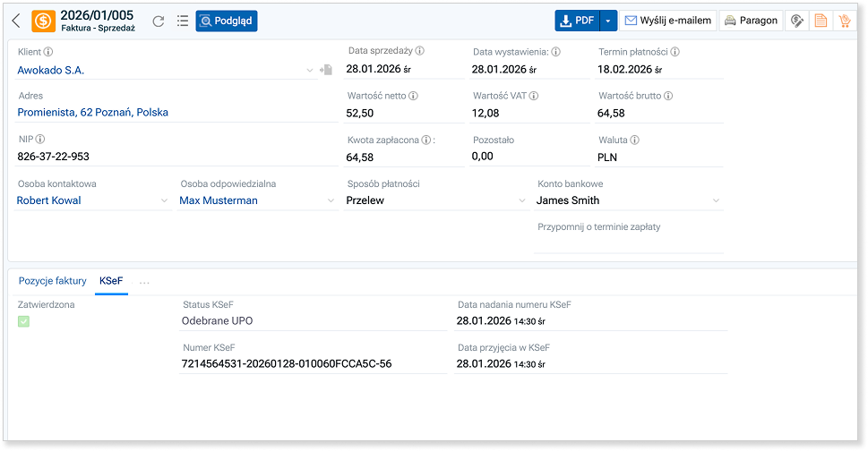Image resolution: width=868 pixels, height=451 pixels.
Task: Click the back arrow icon
Action: point(16,21)
